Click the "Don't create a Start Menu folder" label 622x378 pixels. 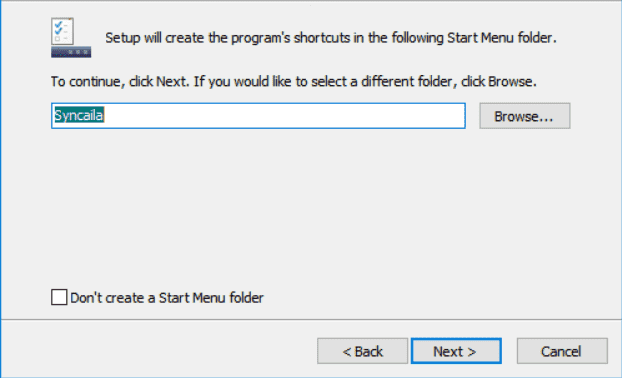(167, 297)
